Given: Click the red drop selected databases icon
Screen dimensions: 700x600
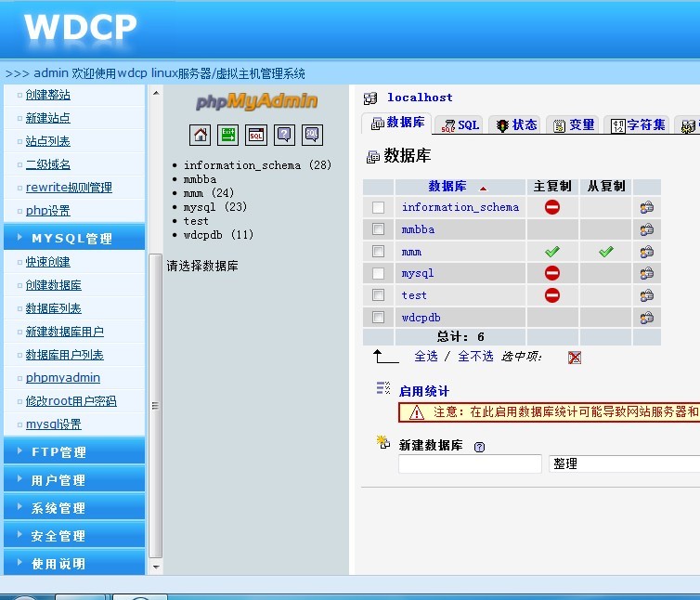Looking at the screenshot, I should click(x=575, y=358).
